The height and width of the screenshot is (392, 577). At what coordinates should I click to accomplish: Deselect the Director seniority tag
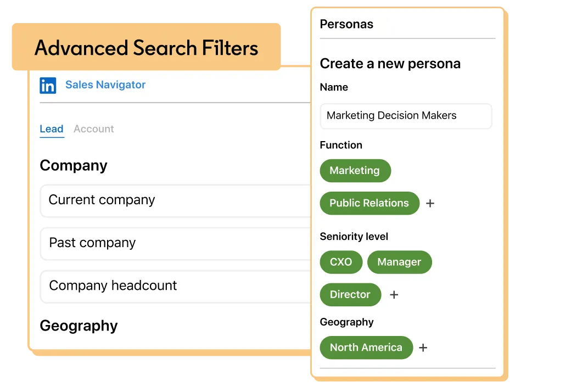(350, 295)
